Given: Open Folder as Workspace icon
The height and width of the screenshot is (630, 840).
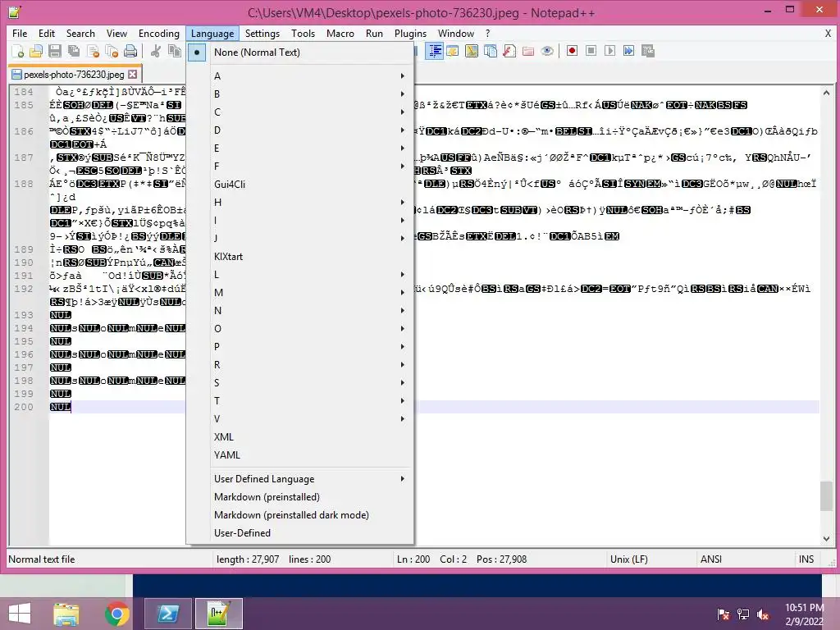Looking at the screenshot, I should point(528,51).
